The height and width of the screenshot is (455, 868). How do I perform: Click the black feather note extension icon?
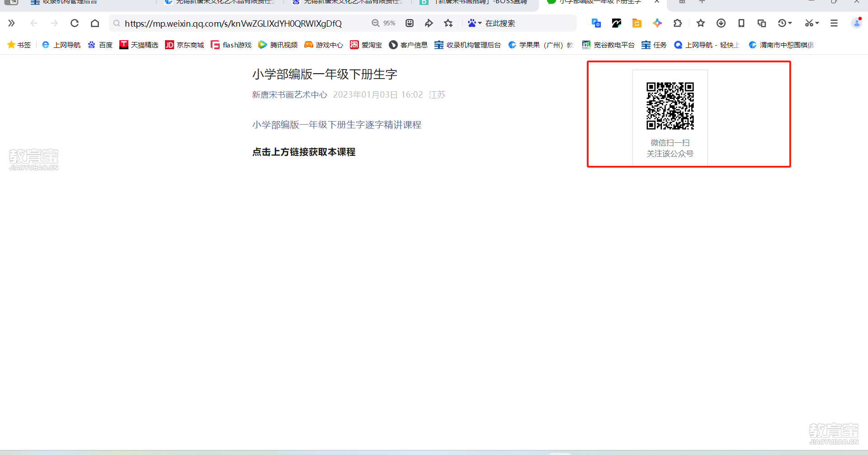click(x=617, y=23)
